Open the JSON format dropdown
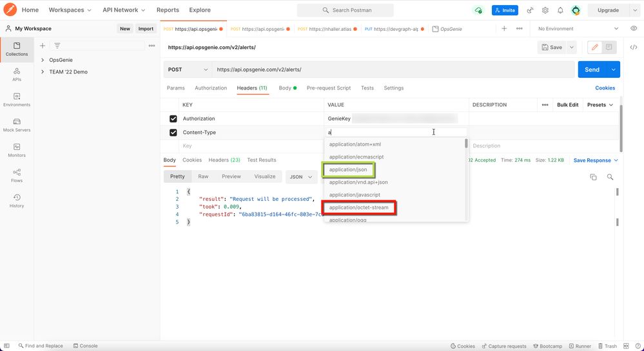The image size is (644, 351). [x=301, y=177]
